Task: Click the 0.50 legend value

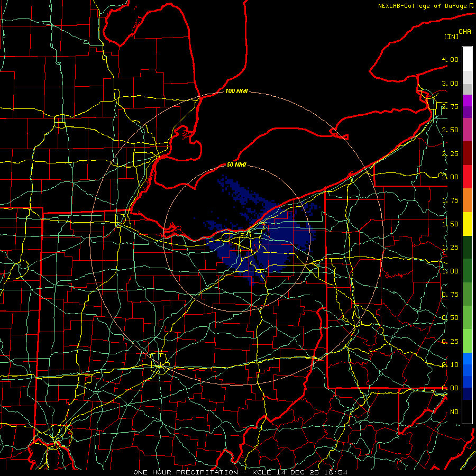Action: (450, 318)
